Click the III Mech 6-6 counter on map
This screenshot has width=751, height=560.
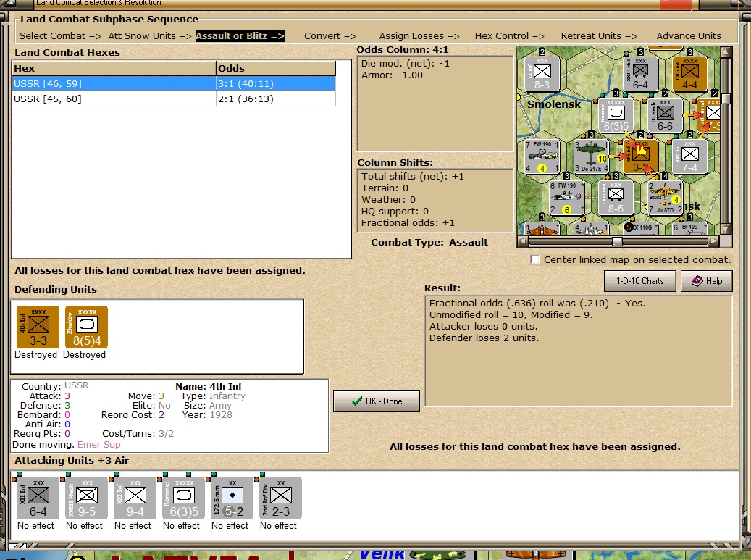pos(664,115)
